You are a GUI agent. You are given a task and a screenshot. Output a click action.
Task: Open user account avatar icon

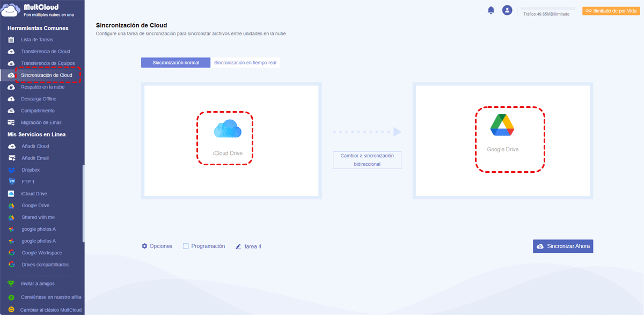507,10
